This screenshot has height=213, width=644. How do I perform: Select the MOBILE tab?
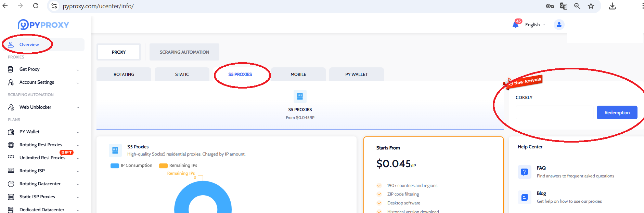tap(298, 74)
